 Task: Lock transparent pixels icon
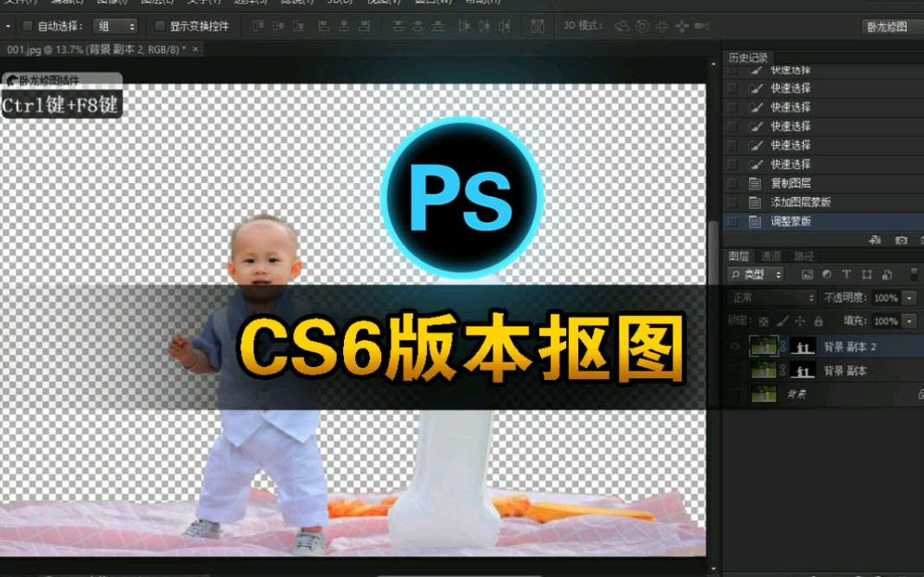pos(763,321)
